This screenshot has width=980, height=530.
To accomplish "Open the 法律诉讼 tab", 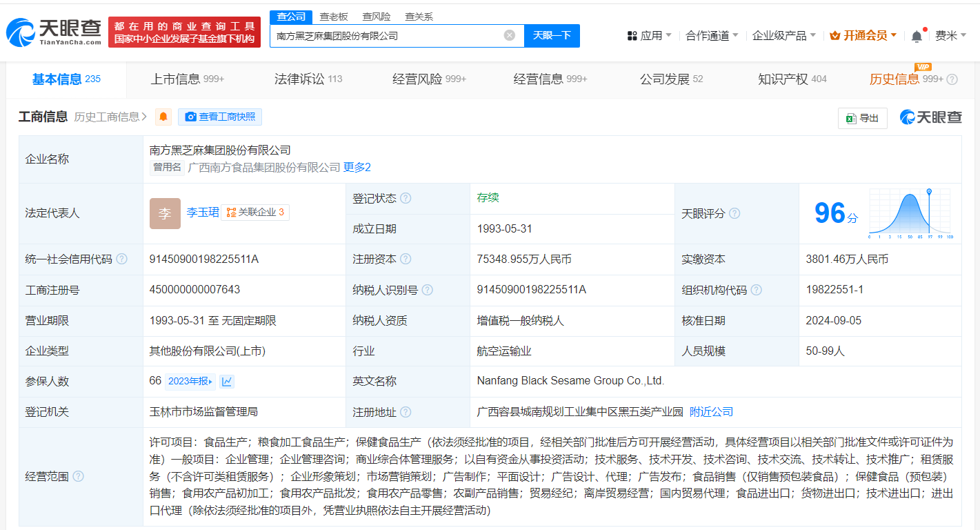I will (x=308, y=79).
